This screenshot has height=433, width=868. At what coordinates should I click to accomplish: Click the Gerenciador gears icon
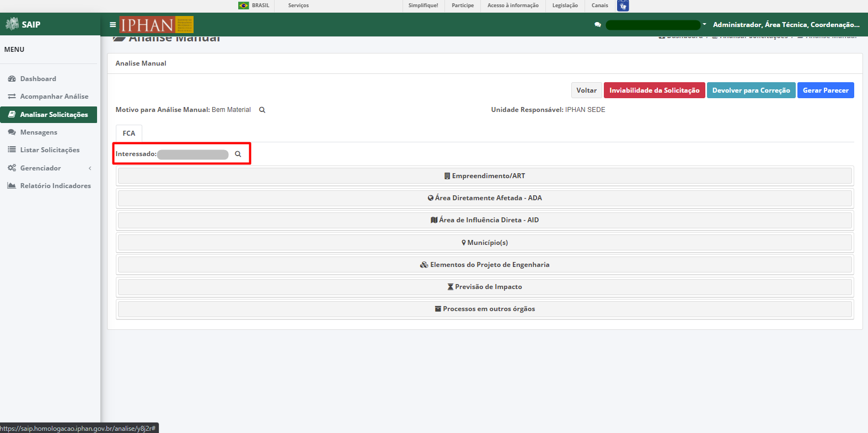click(12, 168)
